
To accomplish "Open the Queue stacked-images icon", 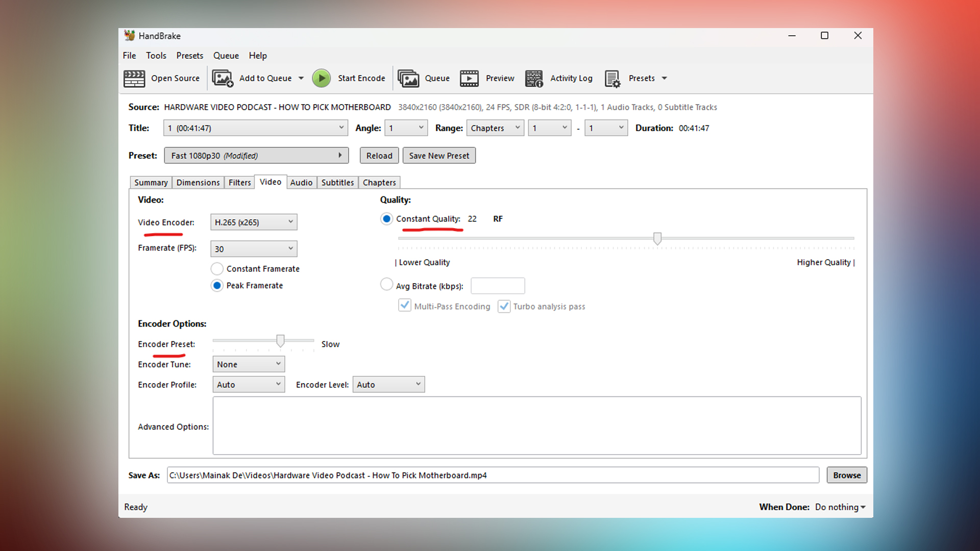I will [x=408, y=78].
